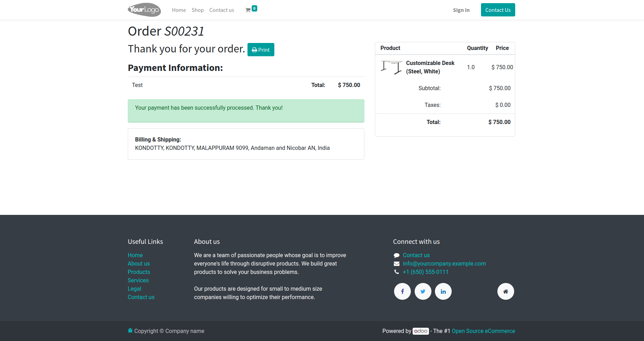Open the Services footer link
The height and width of the screenshot is (341, 644).
pos(138,280)
